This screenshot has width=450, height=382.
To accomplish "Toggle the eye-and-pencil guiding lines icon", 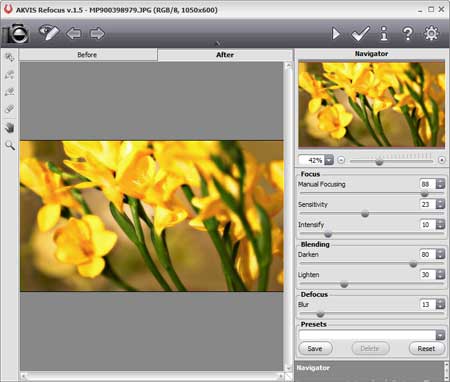I will (49, 33).
